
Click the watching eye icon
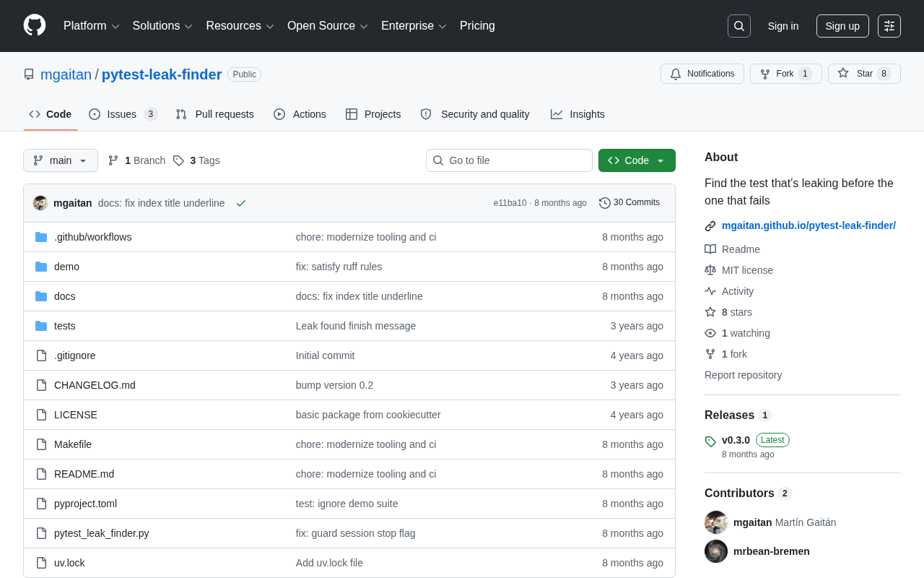tap(710, 333)
